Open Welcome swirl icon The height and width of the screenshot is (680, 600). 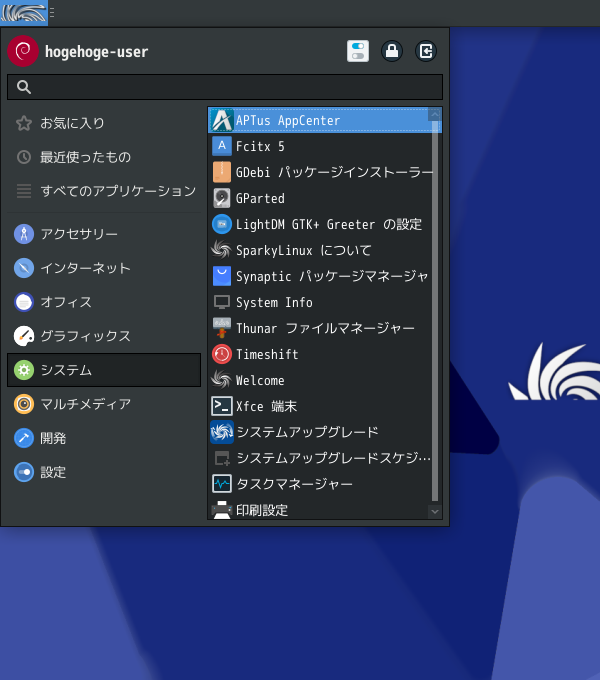point(222,380)
